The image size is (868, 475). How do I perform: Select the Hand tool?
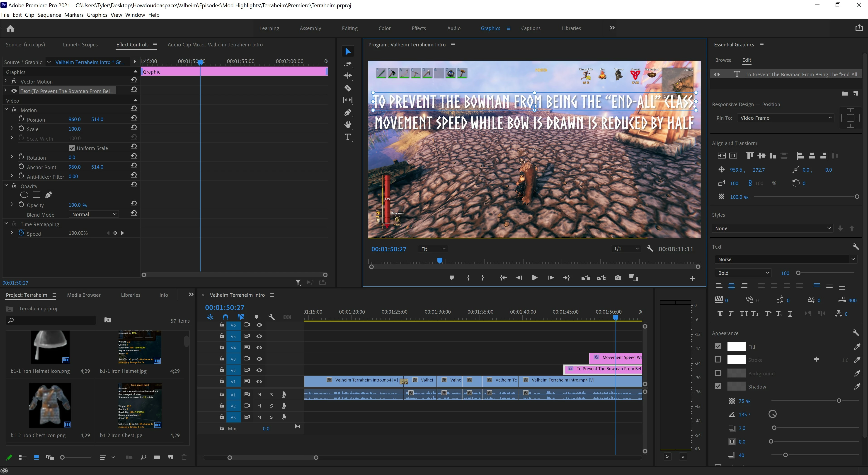click(348, 125)
